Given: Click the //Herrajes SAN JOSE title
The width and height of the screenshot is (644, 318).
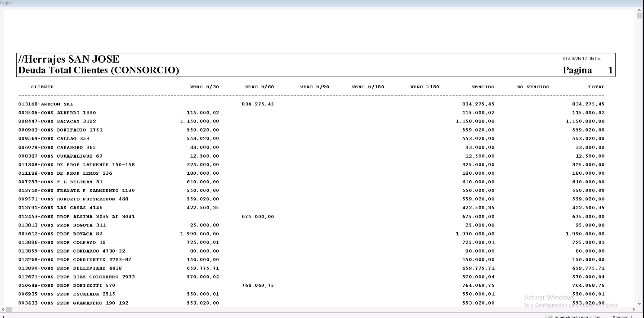Looking at the screenshot, I should point(69,59).
